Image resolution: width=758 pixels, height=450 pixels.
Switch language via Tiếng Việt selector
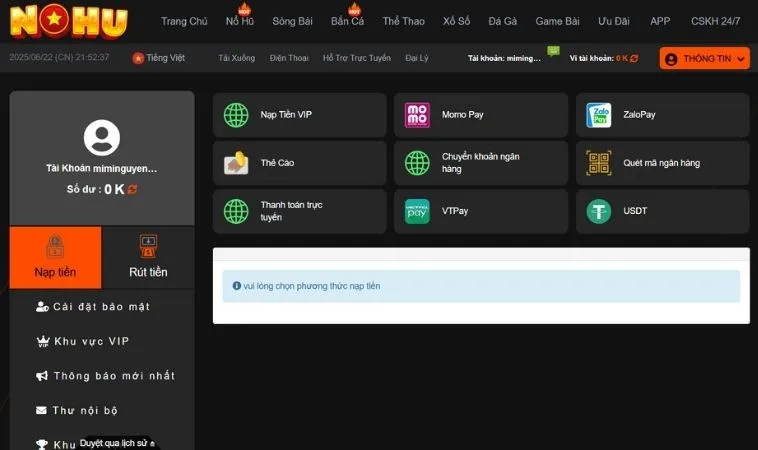tap(159, 58)
